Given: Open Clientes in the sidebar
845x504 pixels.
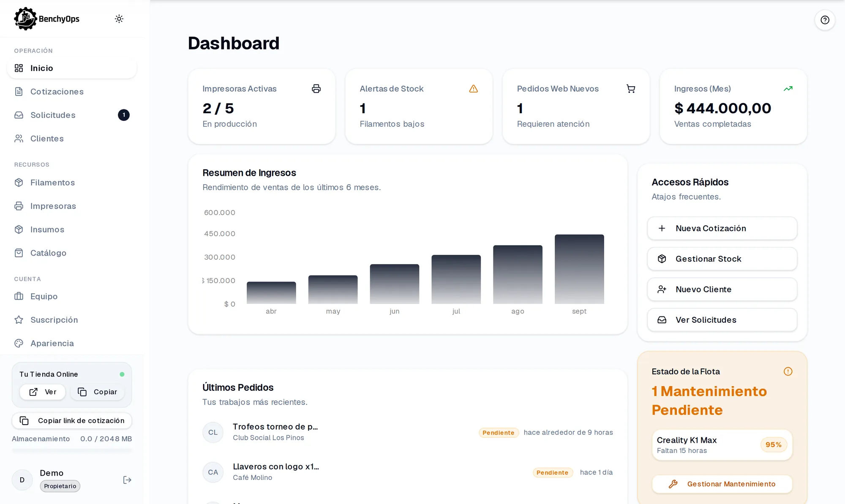Looking at the screenshot, I should 72,139.
